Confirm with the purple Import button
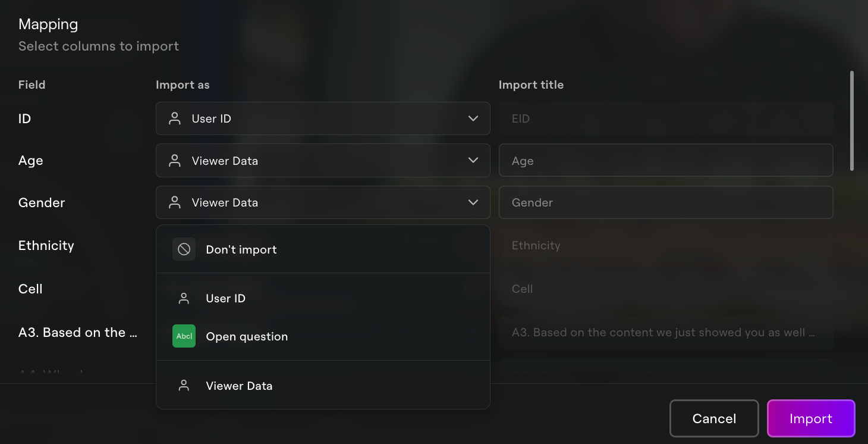This screenshot has width=868, height=444. [811, 418]
